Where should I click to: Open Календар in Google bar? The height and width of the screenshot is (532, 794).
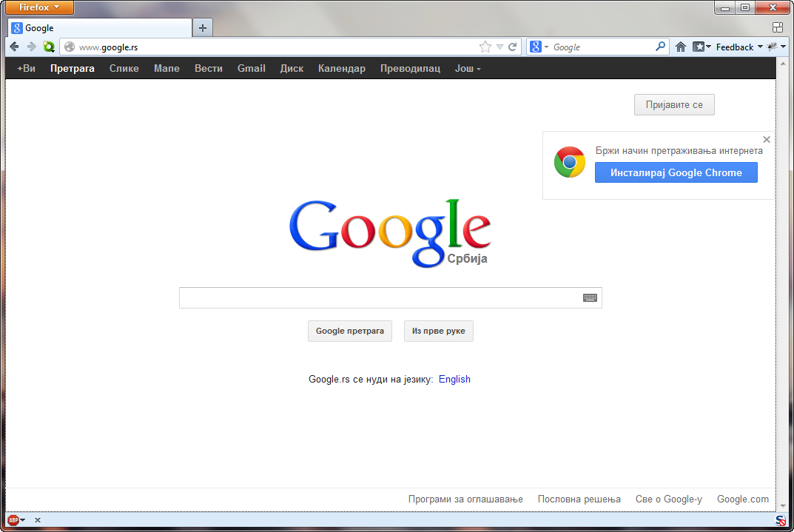[x=342, y=68]
